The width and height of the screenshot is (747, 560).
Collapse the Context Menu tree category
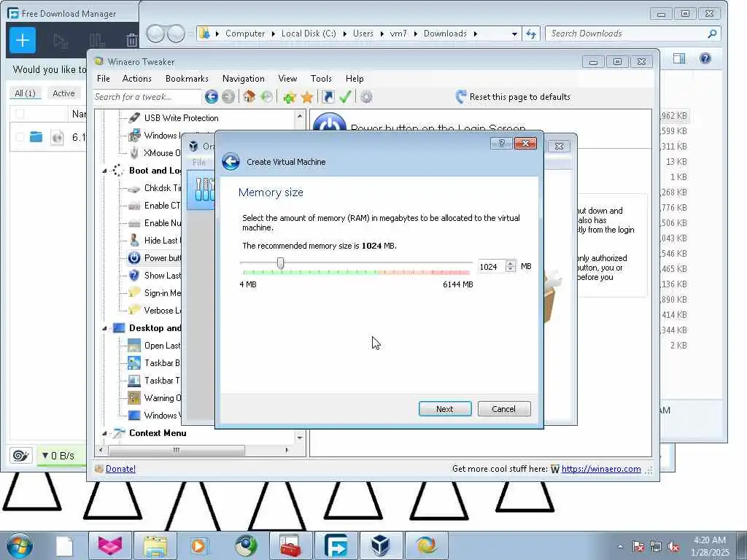[x=104, y=433]
